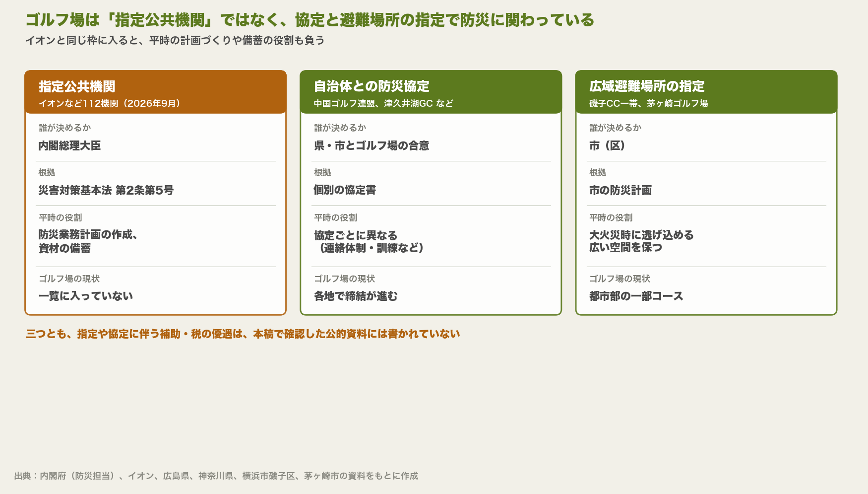868x494 pixels.
Task: Click the '広域避難場所の指定' card heading
Action: pyautogui.click(x=647, y=86)
